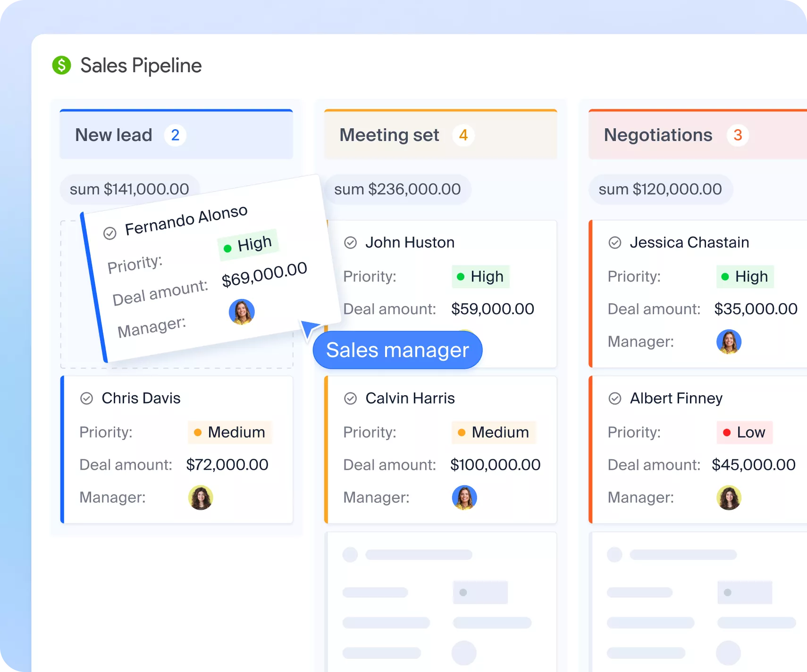Expand the Meeting set column counter badge
807x672 pixels.
(463, 135)
